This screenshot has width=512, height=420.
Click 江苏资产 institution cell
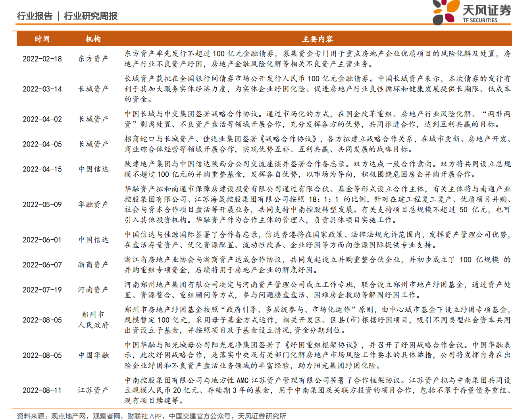coord(93,390)
